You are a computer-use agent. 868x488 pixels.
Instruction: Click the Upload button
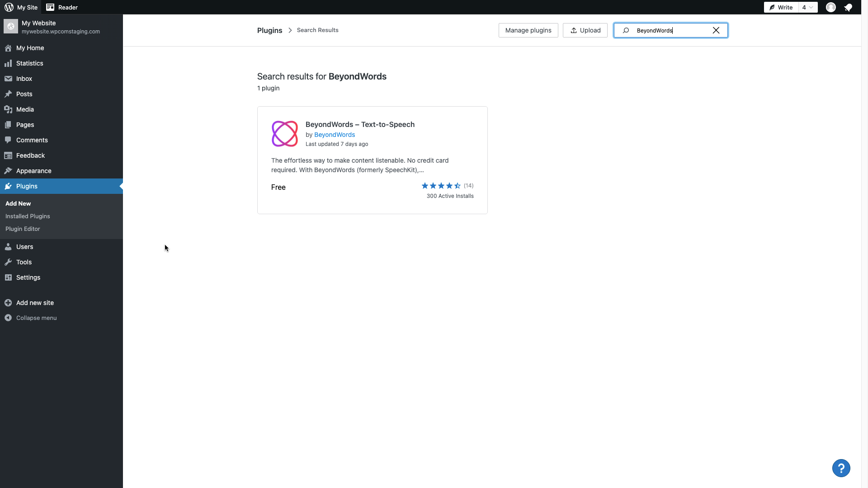tap(585, 30)
